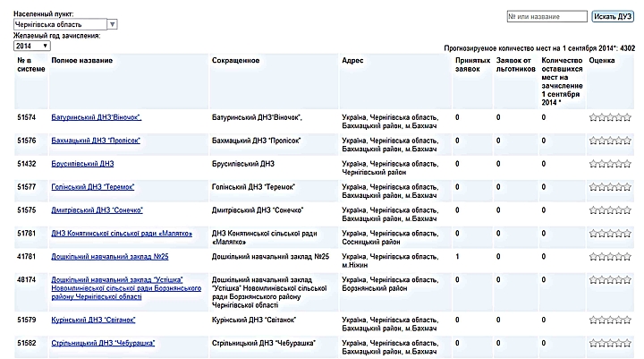Viewport: 644px width, 359px height.
Task: Click the first star in Голінський ДНЗ 'Теремок' row
Action: [594, 187]
